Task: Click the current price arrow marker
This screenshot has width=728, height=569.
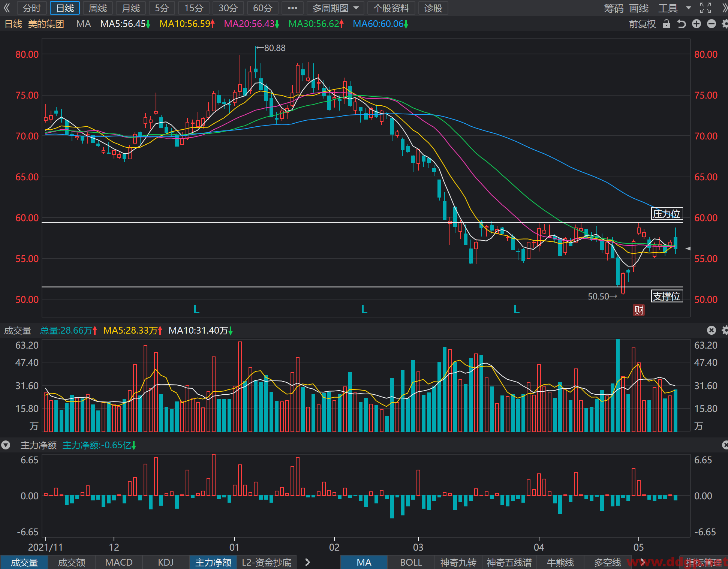Action: (688, 249)
